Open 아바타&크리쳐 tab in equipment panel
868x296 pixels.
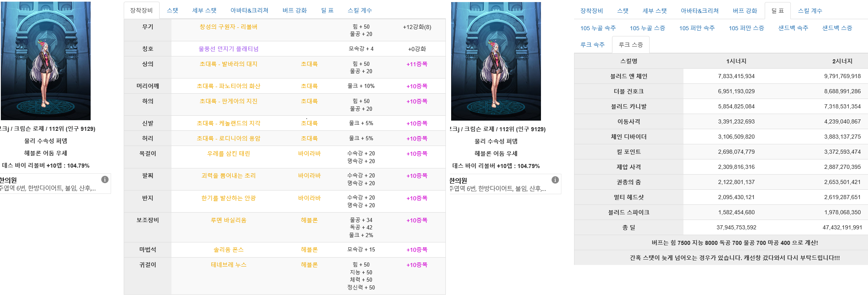point(249,10)
